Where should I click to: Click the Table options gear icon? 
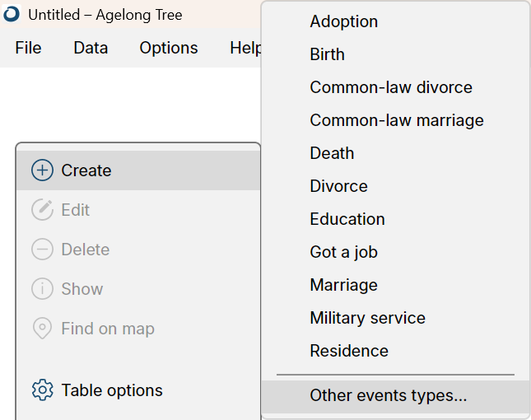[42, 390]
